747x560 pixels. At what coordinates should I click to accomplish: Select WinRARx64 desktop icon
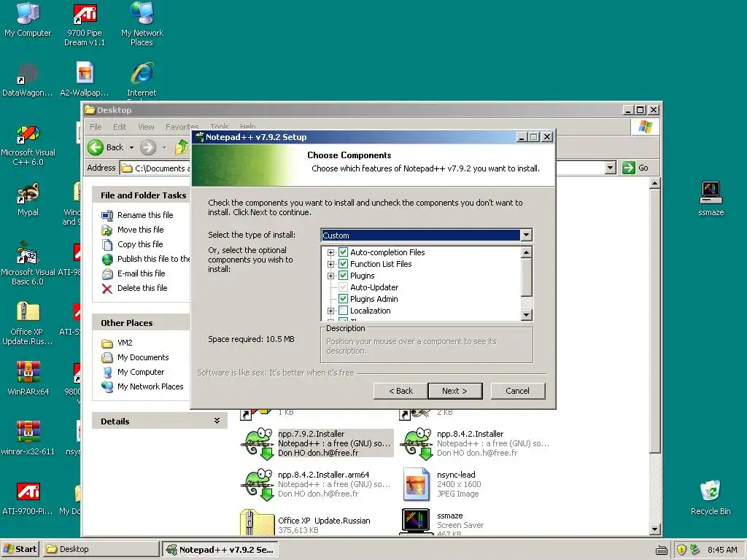(x=28, y=378)
